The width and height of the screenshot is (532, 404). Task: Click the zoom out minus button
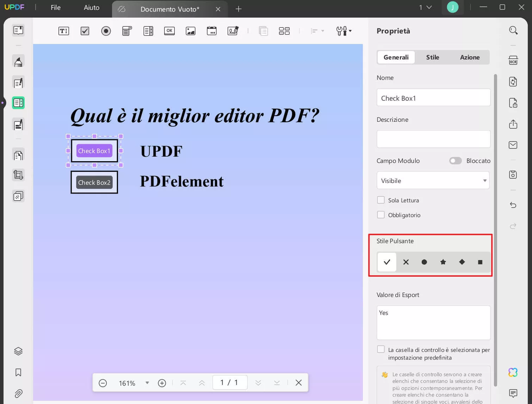tap(103, 383)
